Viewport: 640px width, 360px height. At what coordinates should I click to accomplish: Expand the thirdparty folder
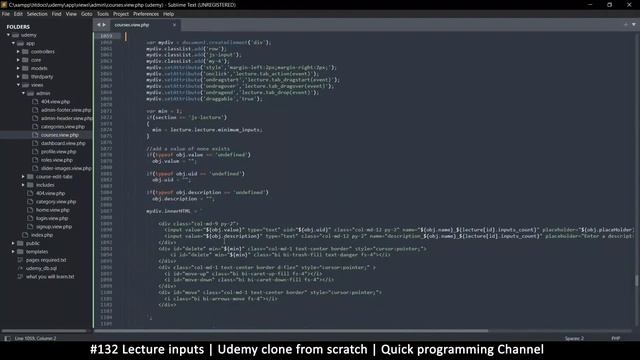[x=18, y=76]
